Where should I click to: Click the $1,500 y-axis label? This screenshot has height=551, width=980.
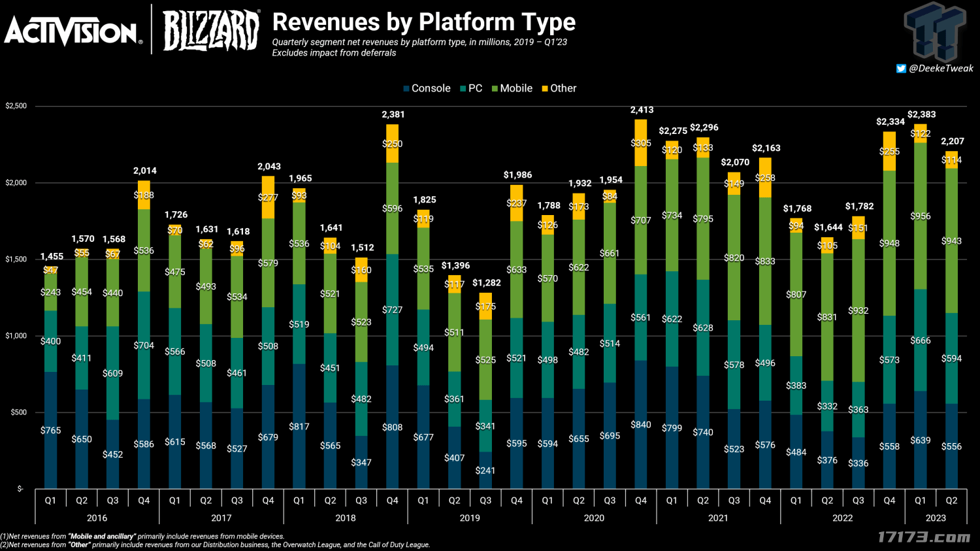[x=16, y=259]
